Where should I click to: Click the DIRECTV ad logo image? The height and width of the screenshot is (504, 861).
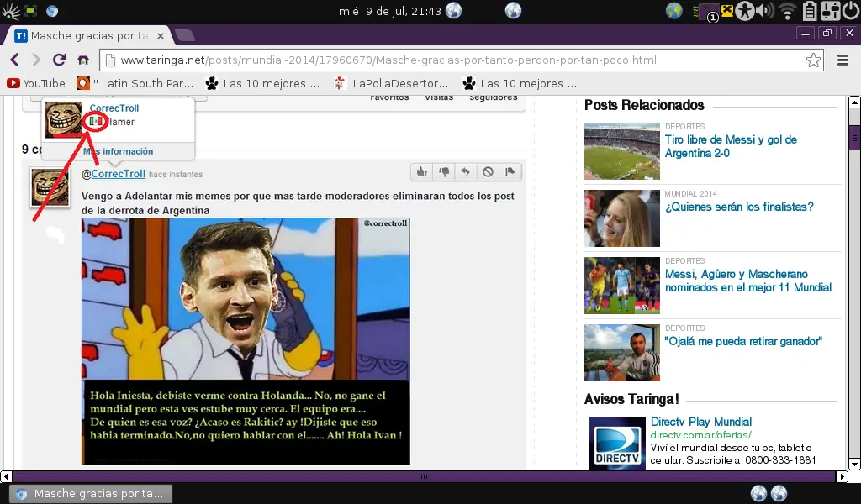click(x=618, y=444)
